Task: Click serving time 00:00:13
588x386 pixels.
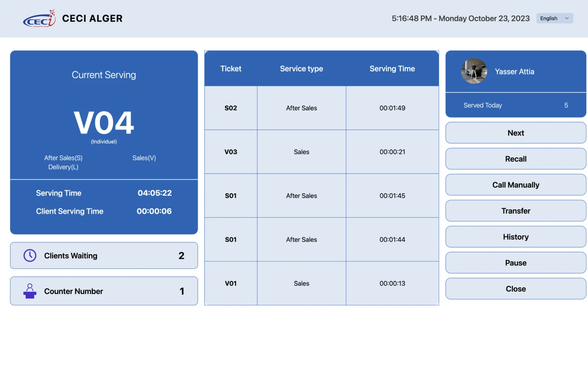Action: [392, 283]
